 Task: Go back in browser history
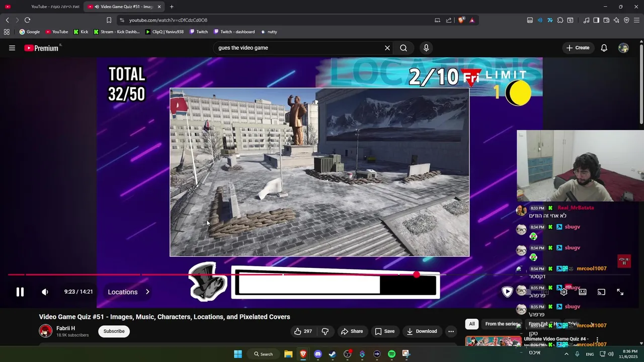pyautogui.click(x=8, y=20)
